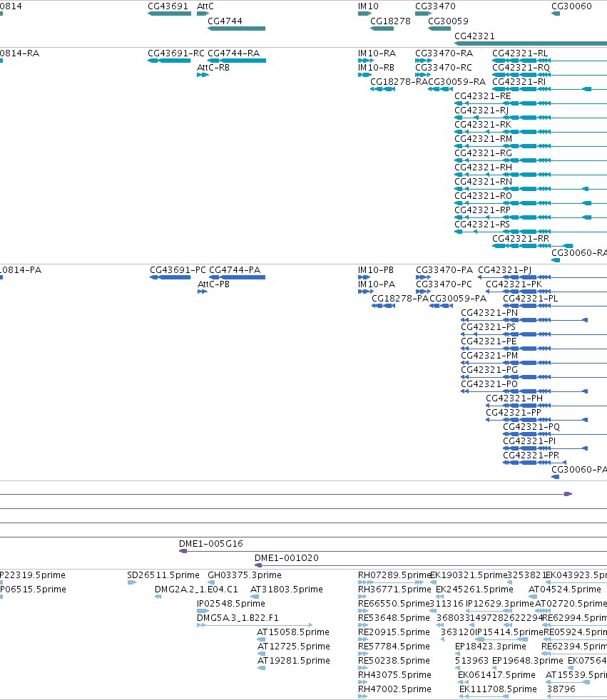Click the CG30060-PA protein label
This screenshot has width=607, height=700.
click(579, 470)
